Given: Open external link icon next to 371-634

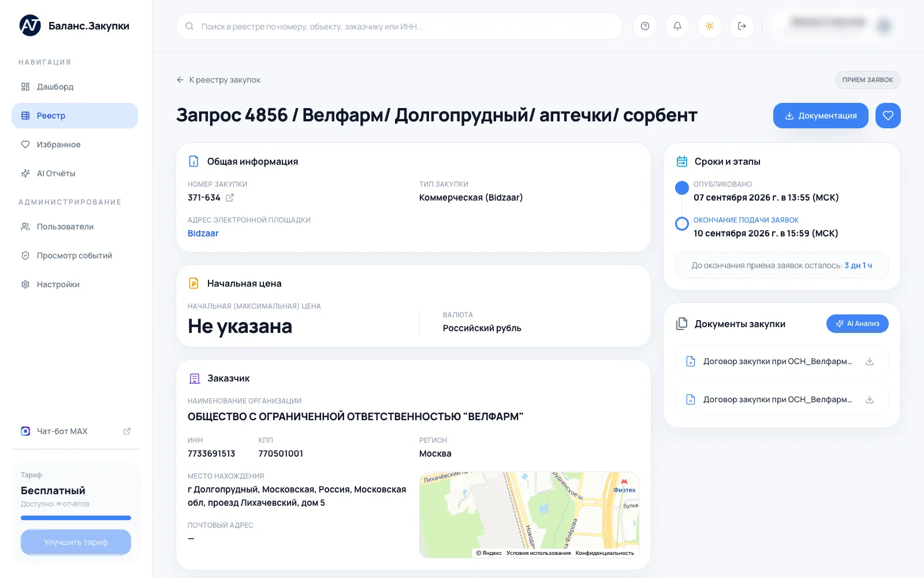Looking at the screenshot, I should point(230,198).
